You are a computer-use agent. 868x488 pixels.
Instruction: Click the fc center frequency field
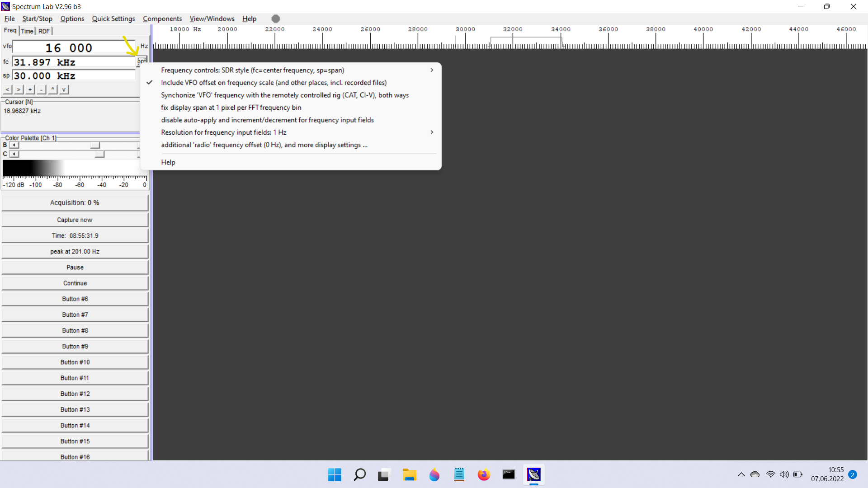pos(74,62)
